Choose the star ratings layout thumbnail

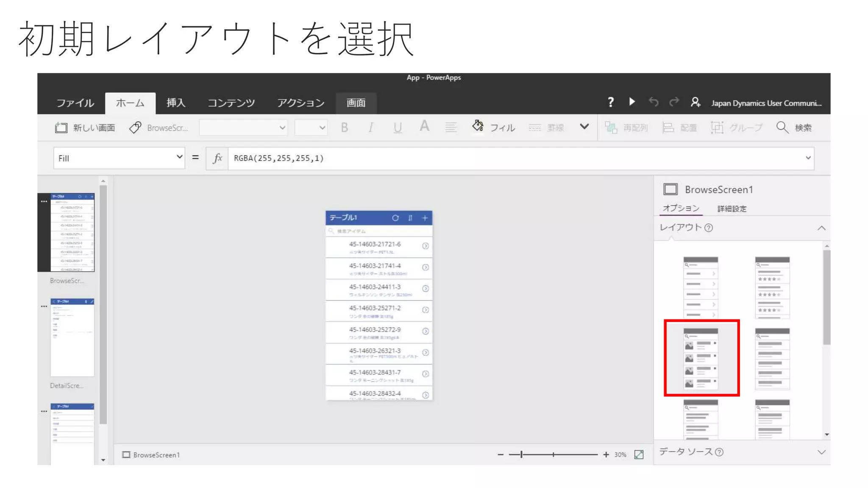coord(772,287)
